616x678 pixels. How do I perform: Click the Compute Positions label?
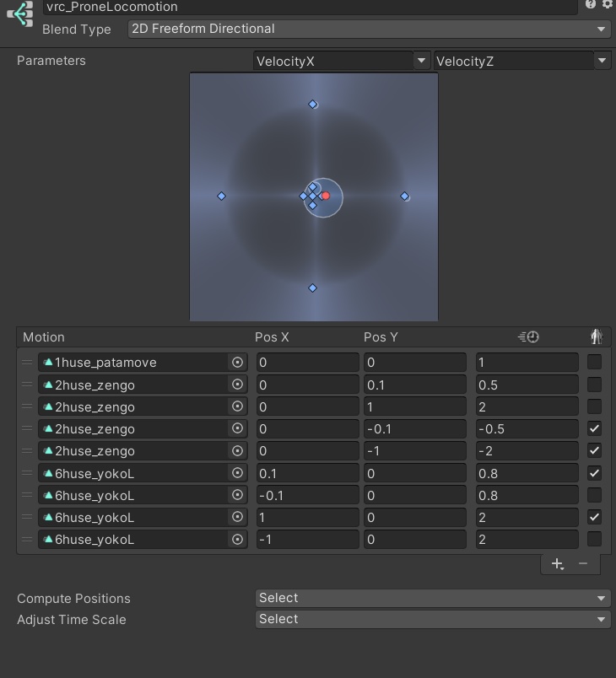point(73,599)
